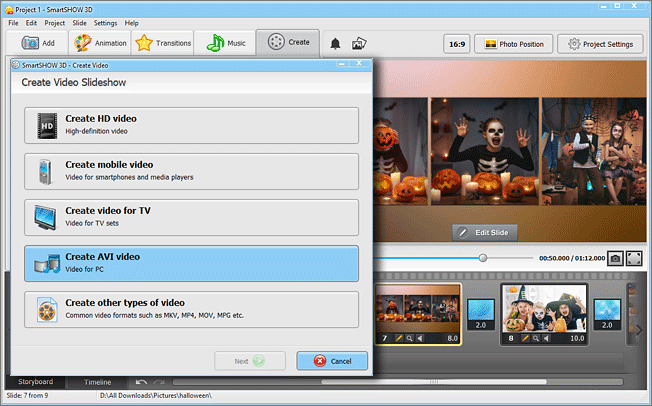652x406 pixels.
Task: Switch to Storyboard view
Action: click(35, 382)
